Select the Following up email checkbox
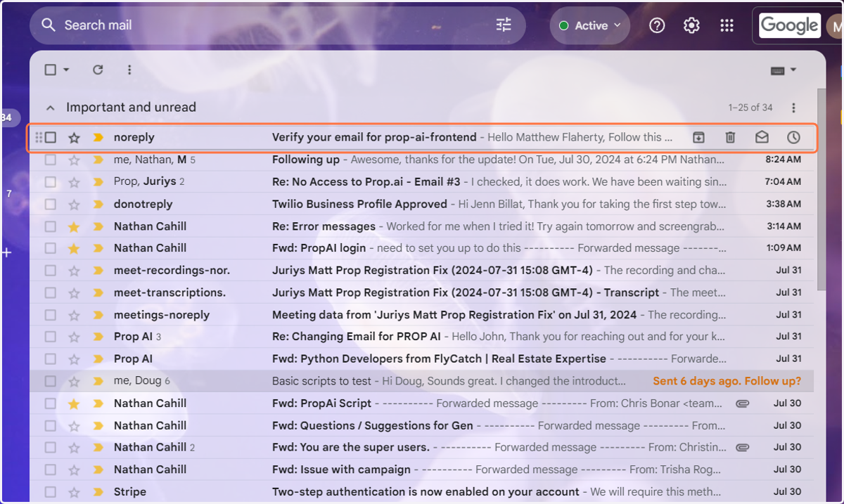The height and width of the screenshot is (504, 844). [51, 160]
